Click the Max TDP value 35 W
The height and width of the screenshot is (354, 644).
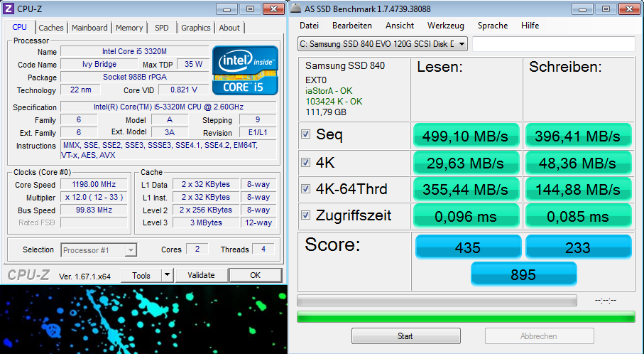point(193,64)
